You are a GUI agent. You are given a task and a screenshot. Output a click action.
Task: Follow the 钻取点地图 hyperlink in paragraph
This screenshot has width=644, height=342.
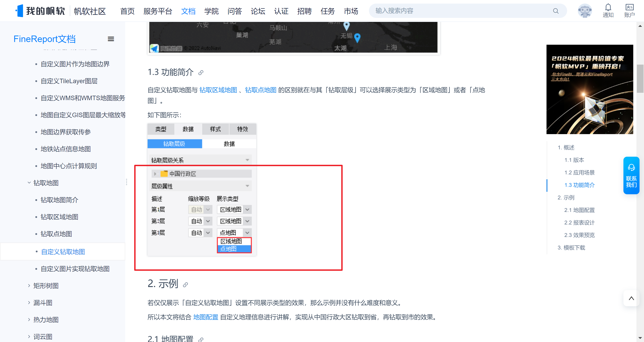tap(261, 90)
